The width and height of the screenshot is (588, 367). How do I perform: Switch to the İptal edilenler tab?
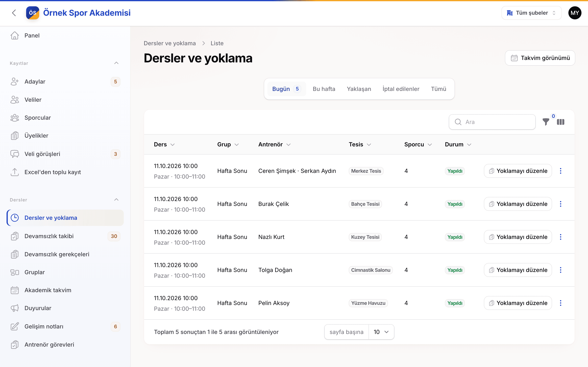pyautogui.click(x=401, y=89)
